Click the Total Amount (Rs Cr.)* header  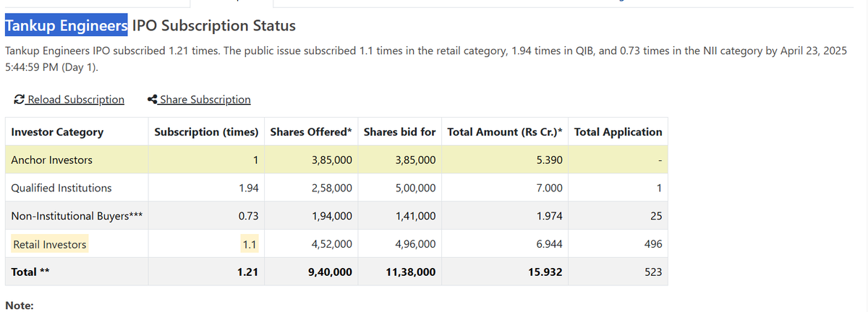(505, 131)
